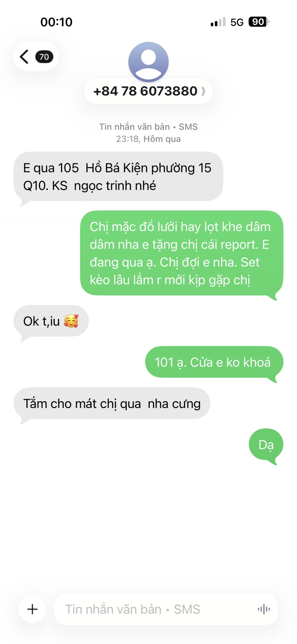The width and height of the screenshot is (297, 644).
Task: Tap the smiling hearts emoji
Action: (71, 321)
